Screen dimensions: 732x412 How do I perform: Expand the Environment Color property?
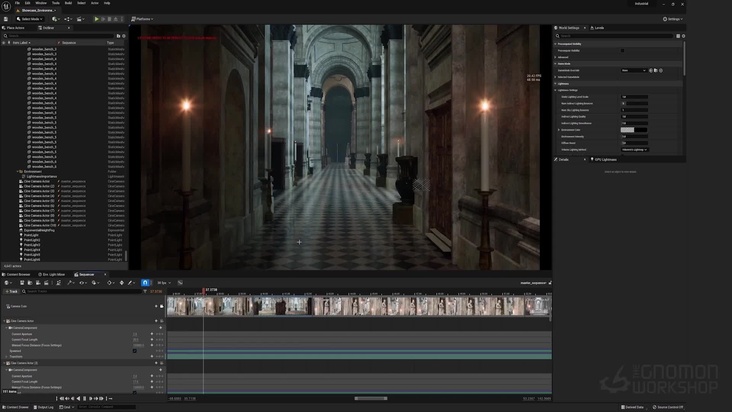(x=559, y=130)
